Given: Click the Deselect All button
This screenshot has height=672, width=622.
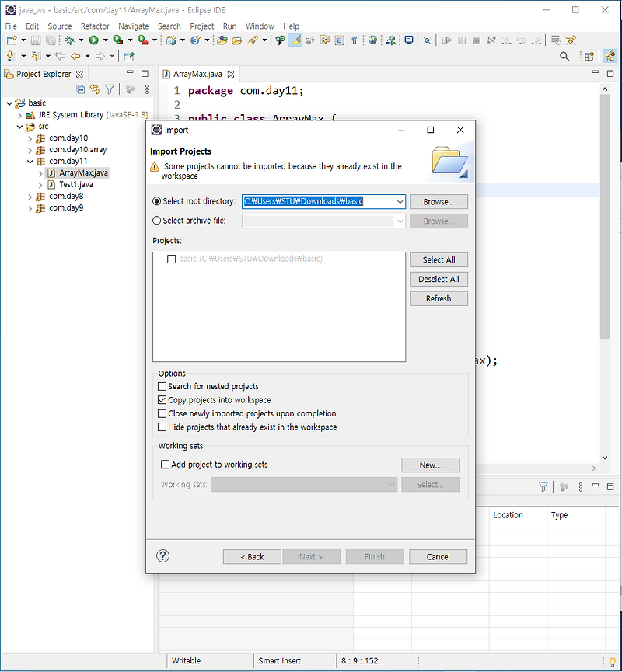Looking at the screenshot, I should (439, 279).
